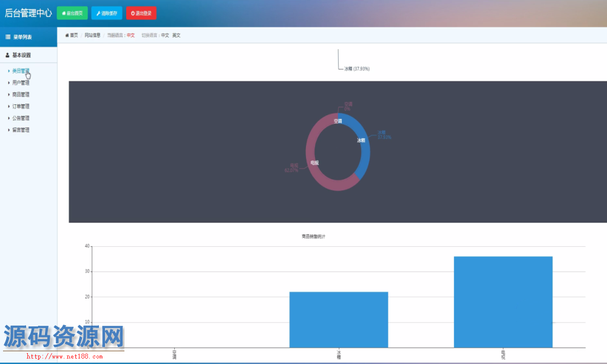This screenshot has width=607, height=364.
Task: Click the 后台管理中心 header title
Action: coord(28,13)
